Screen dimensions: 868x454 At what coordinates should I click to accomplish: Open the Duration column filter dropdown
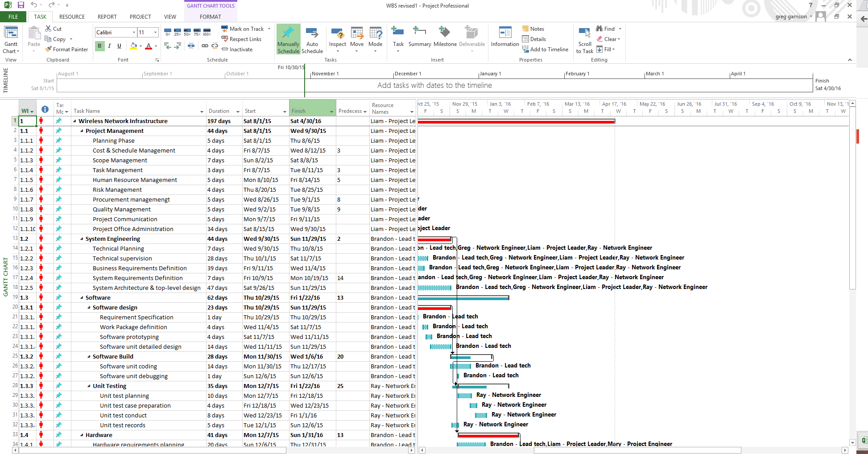[x=238, y=111]
